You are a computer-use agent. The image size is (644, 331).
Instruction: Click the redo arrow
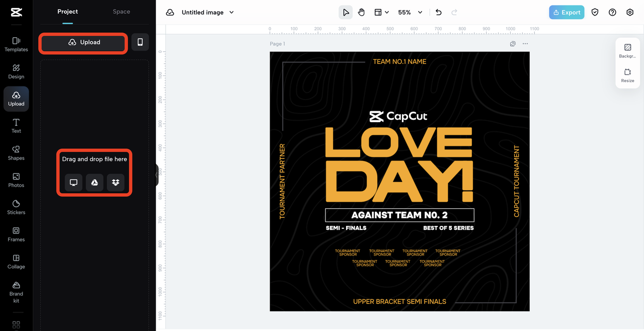click(x=454, y=12)
